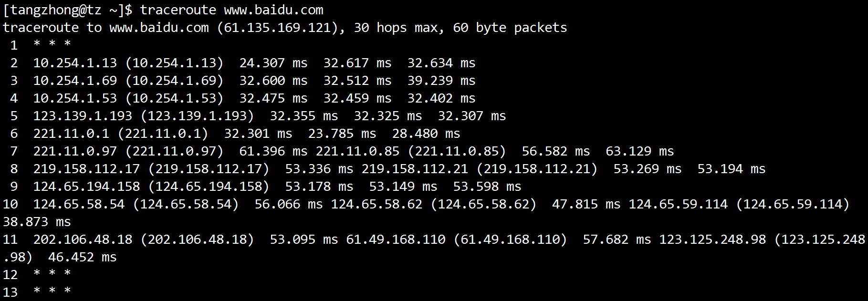The image size is (868, 301).
Task: Click the 38.873 ms wrapped latency value
Action: (37, 222)
